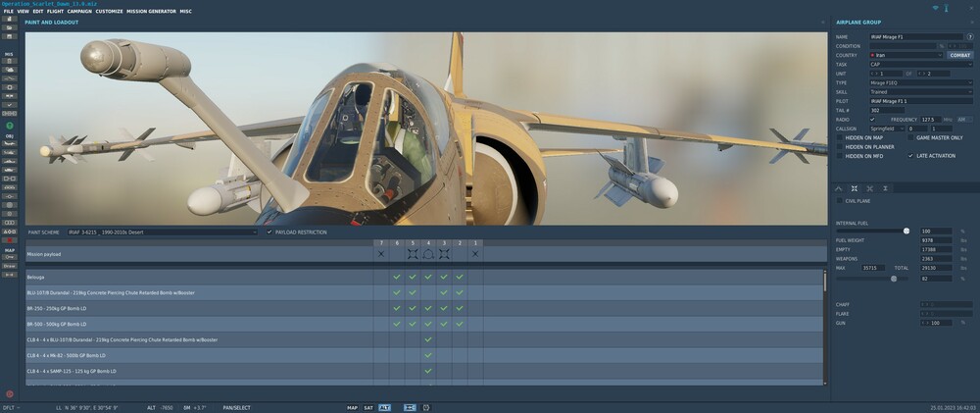
Task: Click the Unit number stepper arrows
Action: (x=874, y=74)
